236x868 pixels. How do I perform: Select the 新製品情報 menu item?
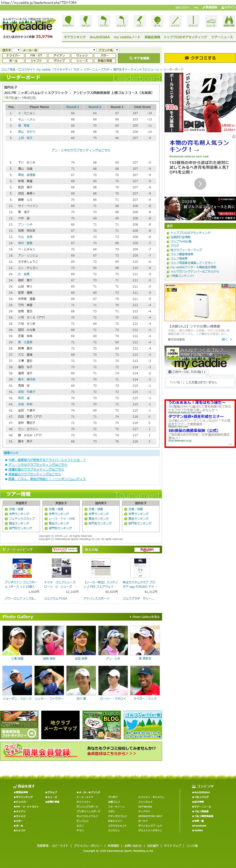[152, 37]
